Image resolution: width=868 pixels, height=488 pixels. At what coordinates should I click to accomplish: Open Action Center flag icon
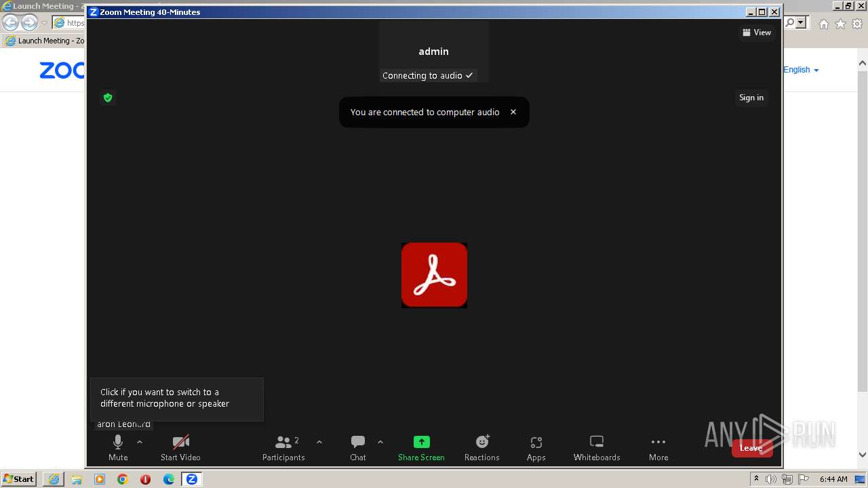[804, 479]
